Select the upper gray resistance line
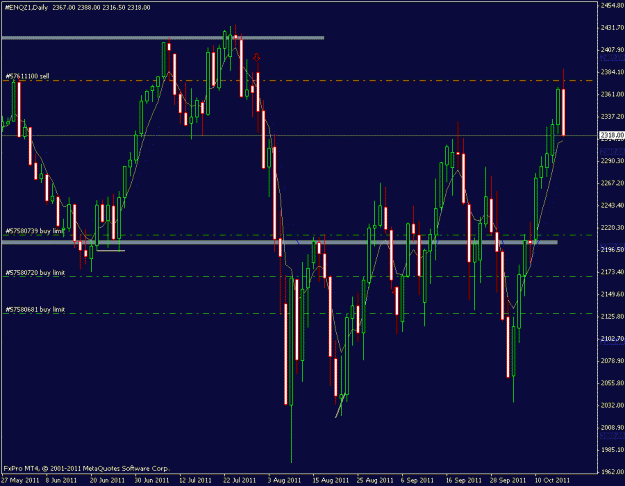 pos(163,38)
